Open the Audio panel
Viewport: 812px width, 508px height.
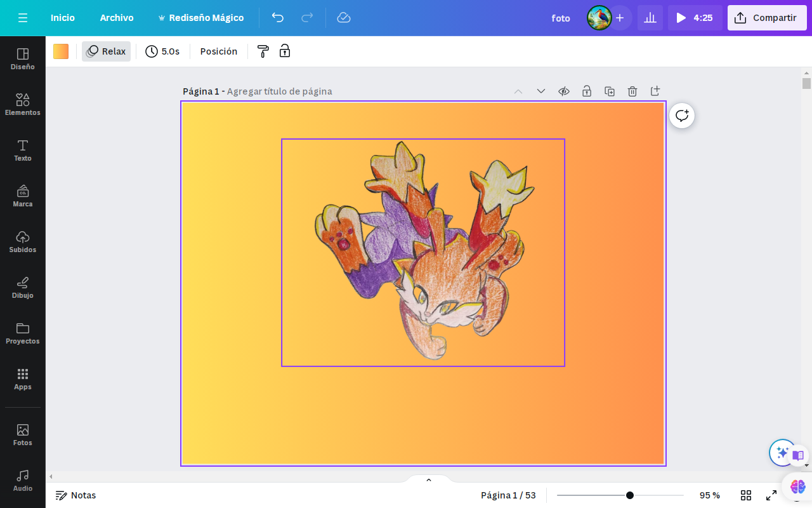click(23, 481)
